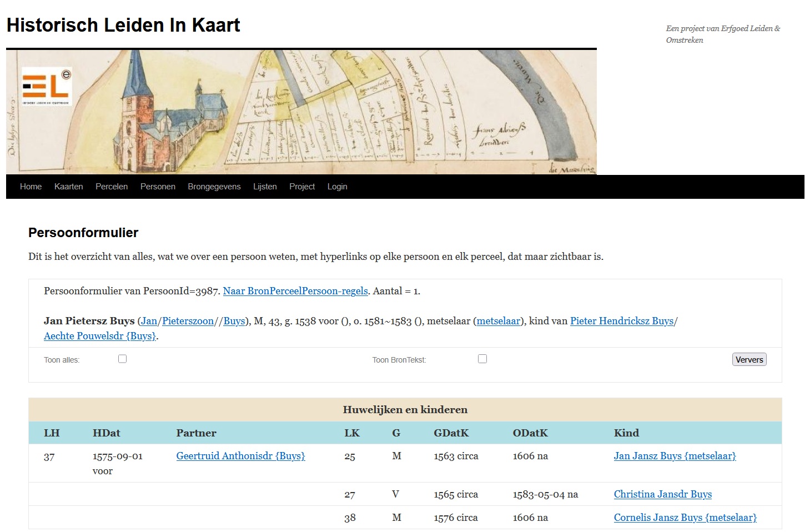
Task: Open the Kaarten menu
Action: tap(69, 187)
